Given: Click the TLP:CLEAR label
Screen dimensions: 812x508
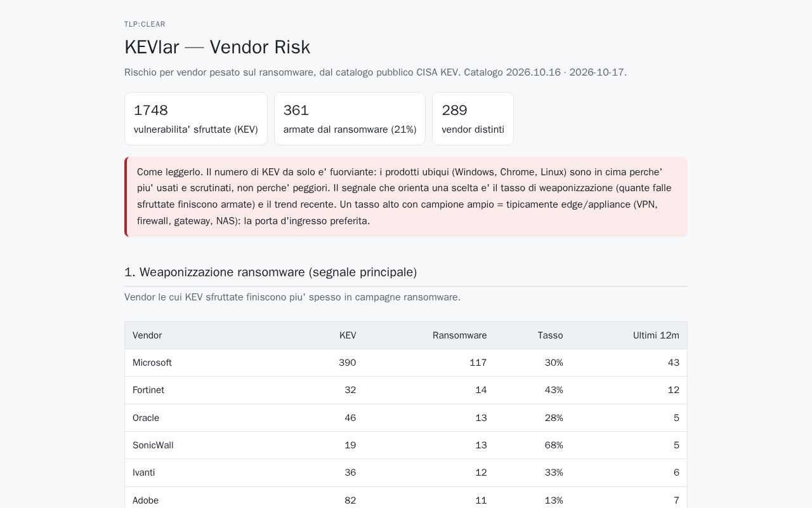Looking at the screenshot, I should [x=145, y=24].
